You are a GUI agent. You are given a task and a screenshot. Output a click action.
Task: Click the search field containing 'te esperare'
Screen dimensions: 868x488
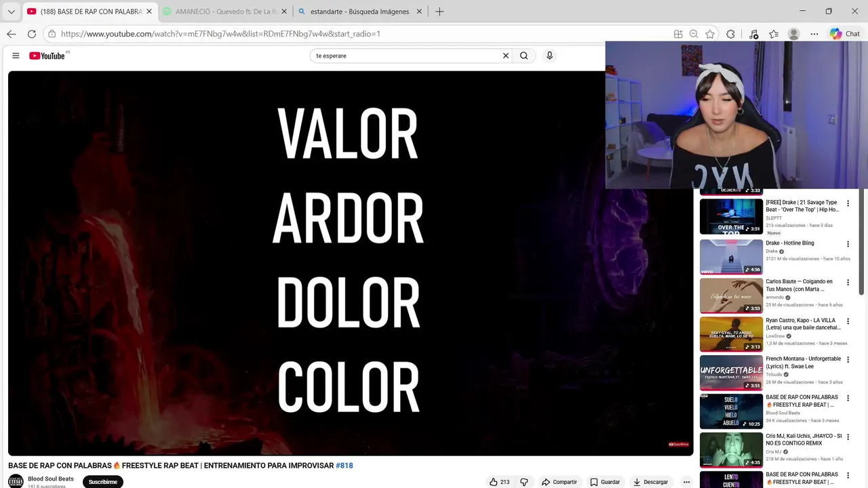(x=406, y=56)
